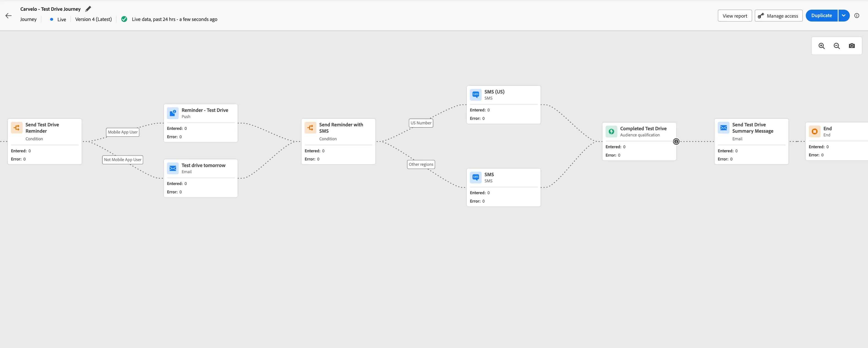Expand the Duplicate button dropdown arrow
The height and width of the screenshot is (348, 868).
pos(844,15)
